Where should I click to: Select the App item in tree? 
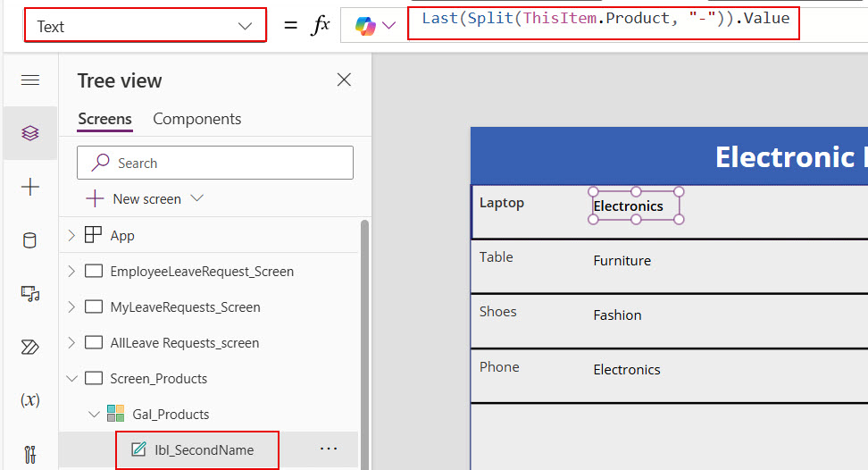(121, 236)
